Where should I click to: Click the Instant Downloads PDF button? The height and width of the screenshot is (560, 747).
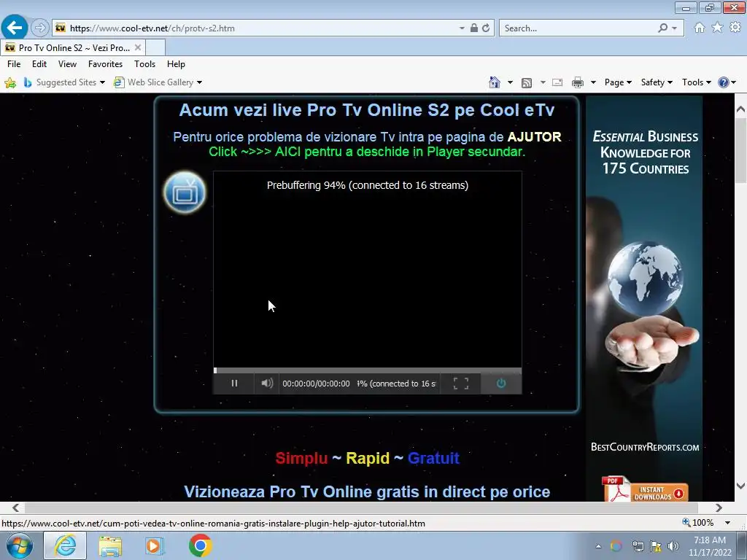click(x=644, y=489)
